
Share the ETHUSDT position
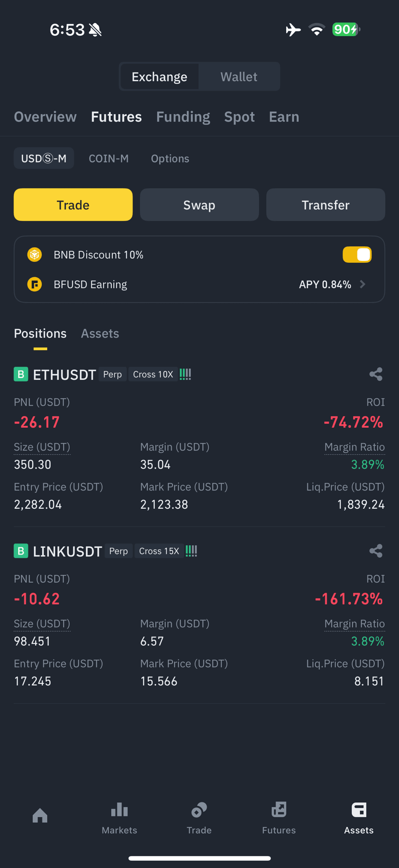(376, 374)
